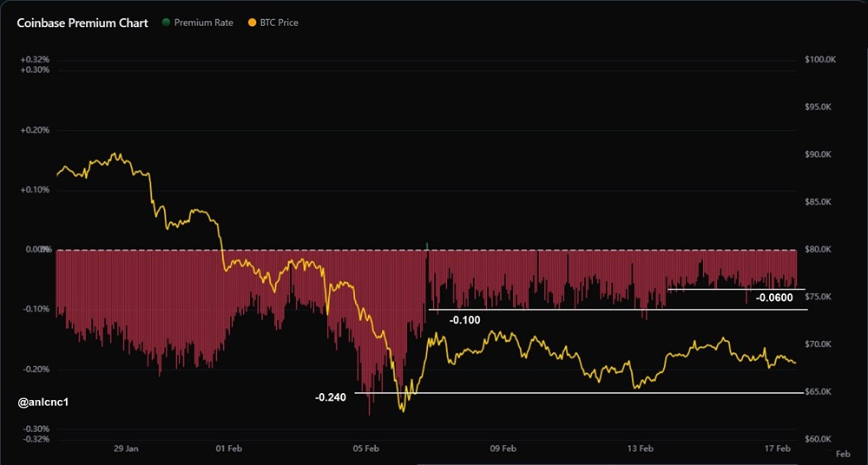Click the $65.0K price axis label
This screenshot has width=868, height=465.
coord(819,391)
